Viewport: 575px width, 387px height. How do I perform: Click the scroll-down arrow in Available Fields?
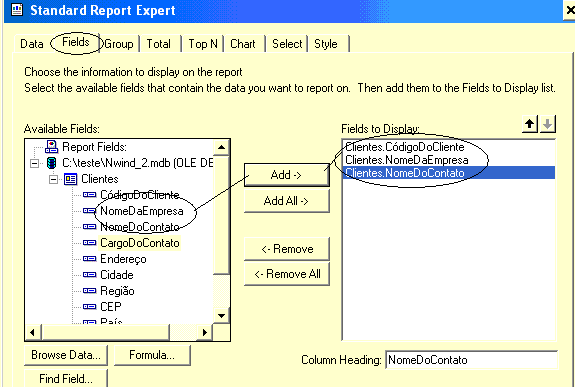tap(221, 315)
